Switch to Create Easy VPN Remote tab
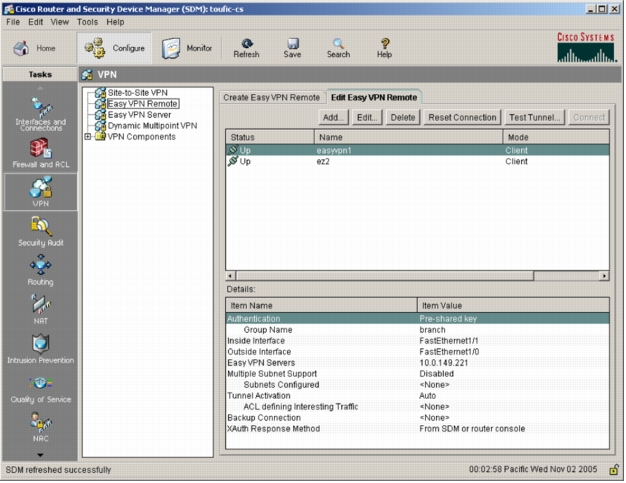 pos(271,98)
